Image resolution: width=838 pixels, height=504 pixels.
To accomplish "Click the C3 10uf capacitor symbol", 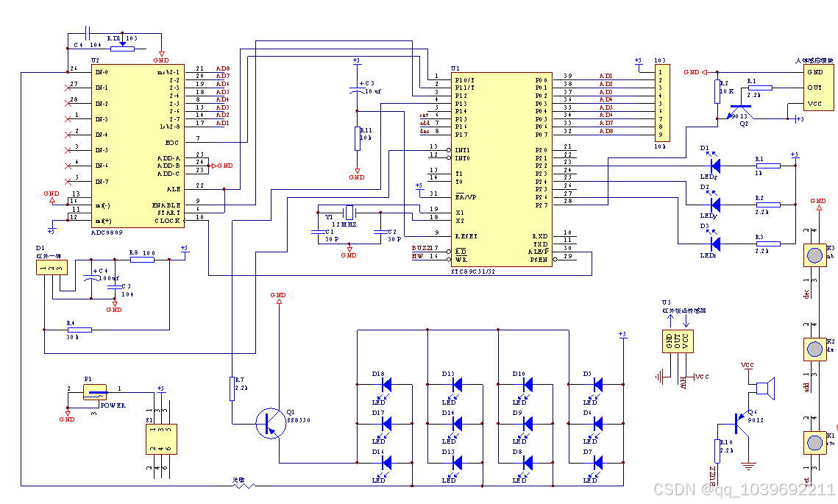I will pos(357,89).
